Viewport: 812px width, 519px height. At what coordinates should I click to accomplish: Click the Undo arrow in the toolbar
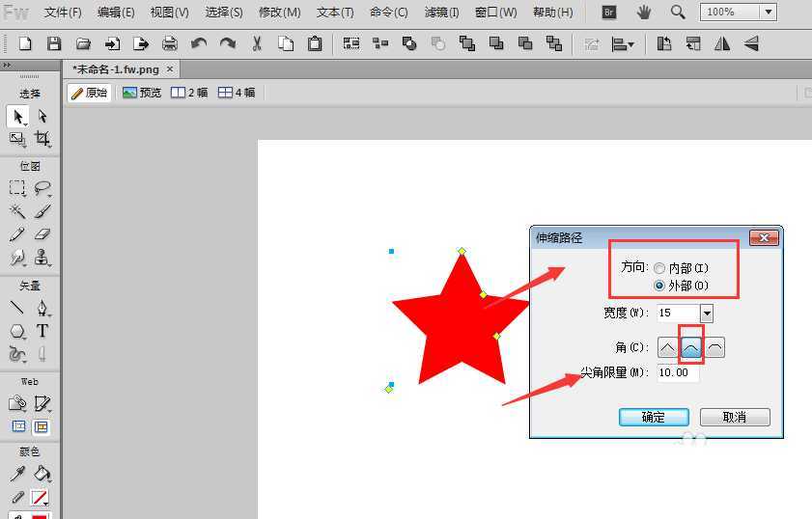[x=199, y=43]
